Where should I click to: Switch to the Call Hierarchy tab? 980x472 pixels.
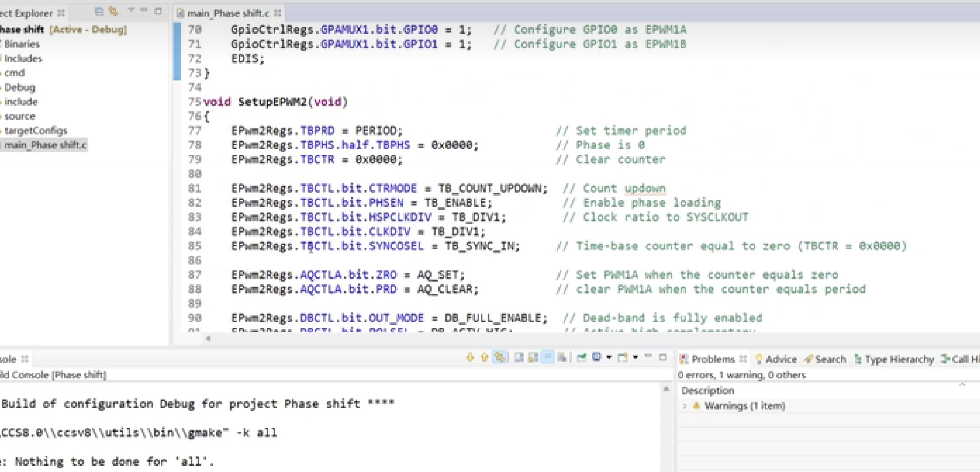(x=960, y=359)
